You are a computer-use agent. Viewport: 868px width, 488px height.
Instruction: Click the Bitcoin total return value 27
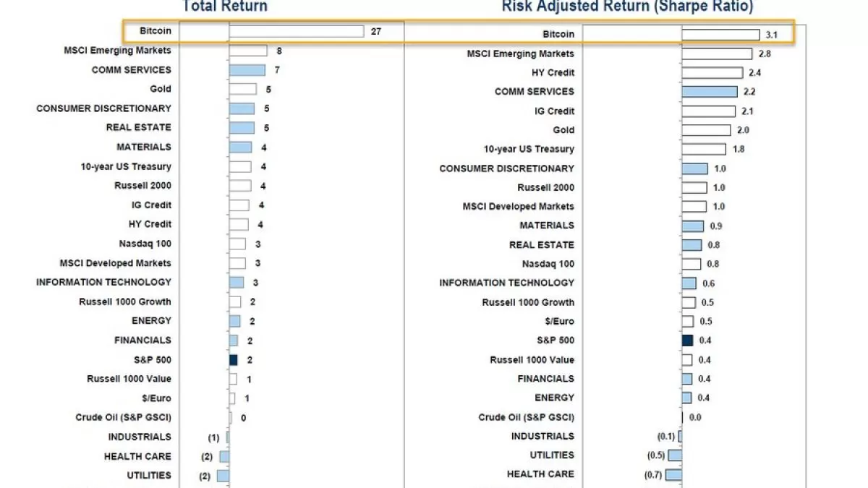tap(376, 31)
